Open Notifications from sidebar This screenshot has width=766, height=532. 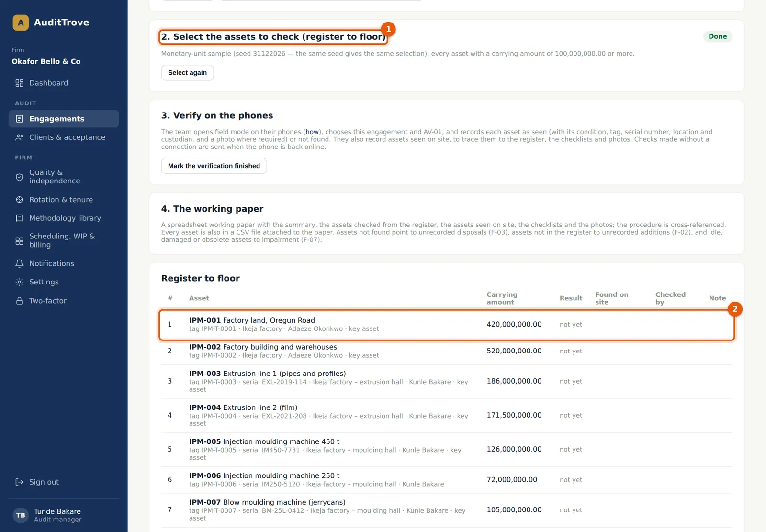(x=64, y=263)
